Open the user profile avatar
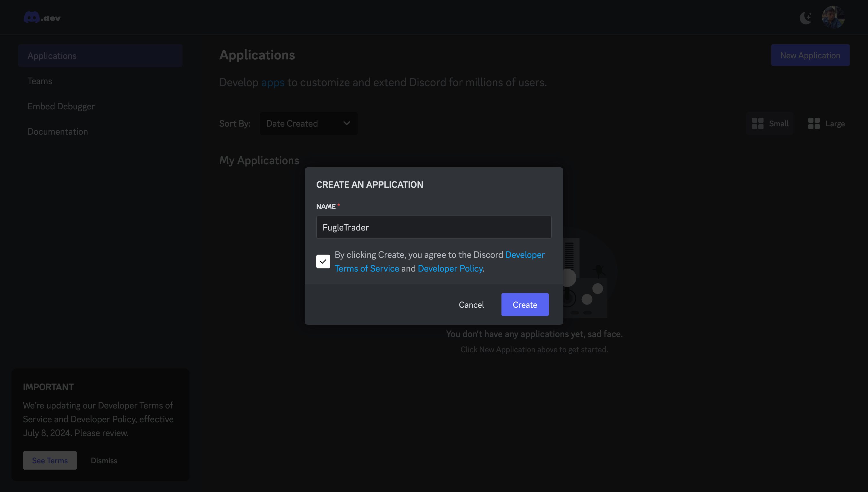This screenshot has width=868, height=492. tap(833, 17)
